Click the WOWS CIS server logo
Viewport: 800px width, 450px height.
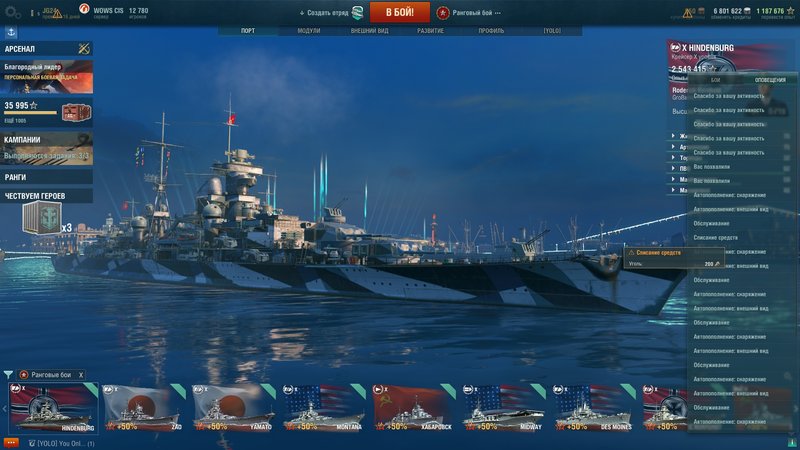(x=85, y=9)
